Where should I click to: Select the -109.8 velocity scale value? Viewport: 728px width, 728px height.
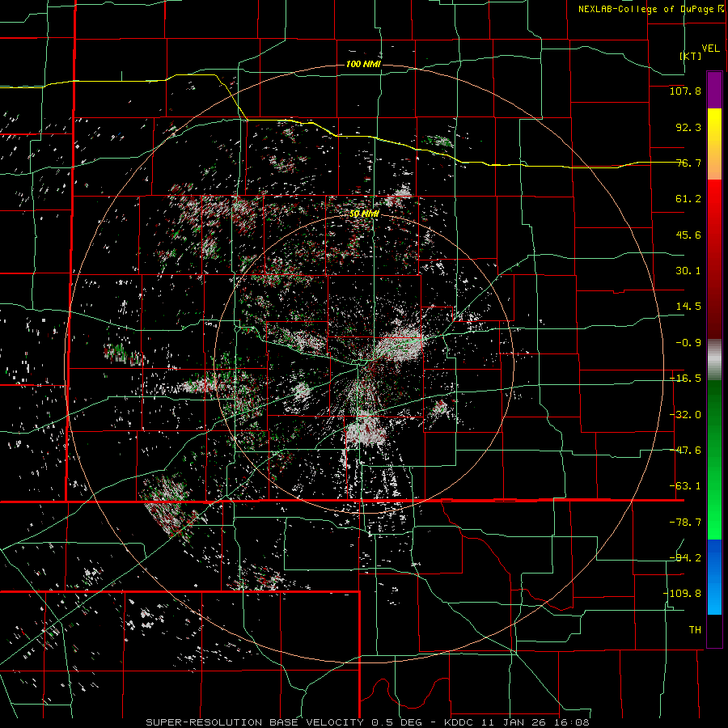(x=683, y=594)
